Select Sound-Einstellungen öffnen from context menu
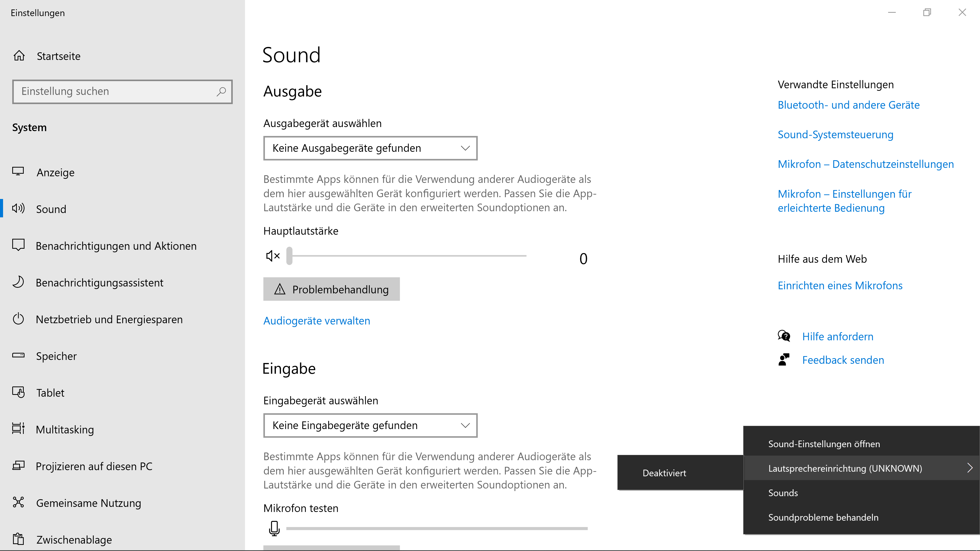 point(824,444)
